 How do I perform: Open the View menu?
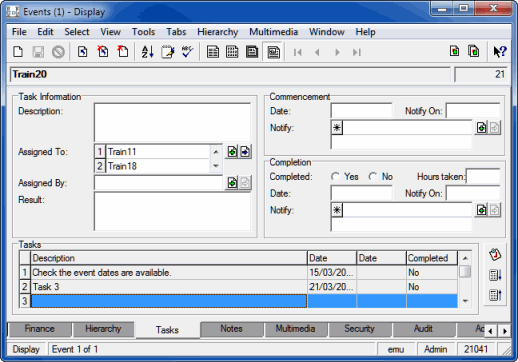[x=110, y=32]
